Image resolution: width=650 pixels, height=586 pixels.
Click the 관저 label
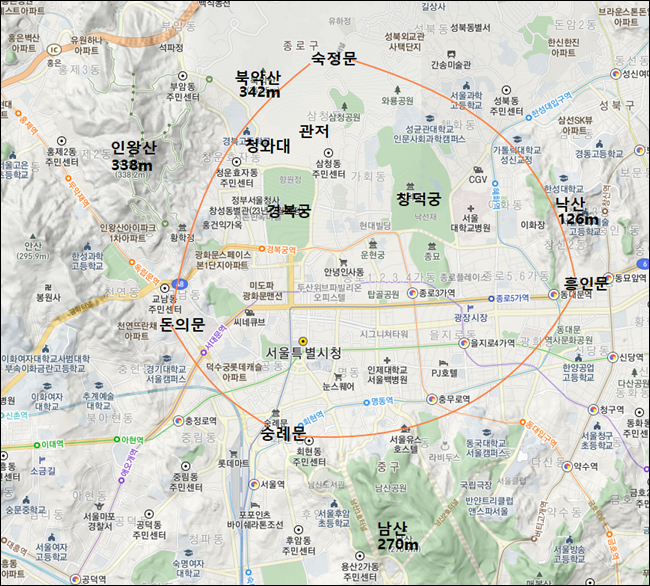pyautogui.click(x=314, y=131)
